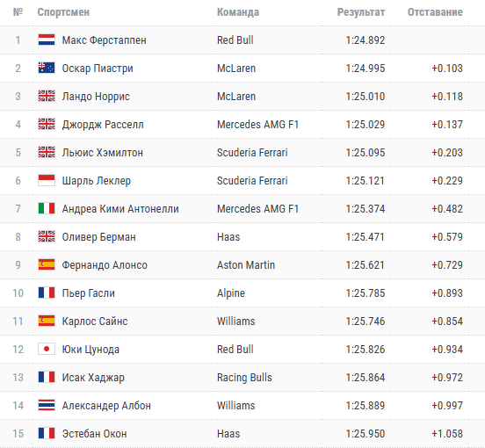Click the Команда column header

click(x=238, y=12)
